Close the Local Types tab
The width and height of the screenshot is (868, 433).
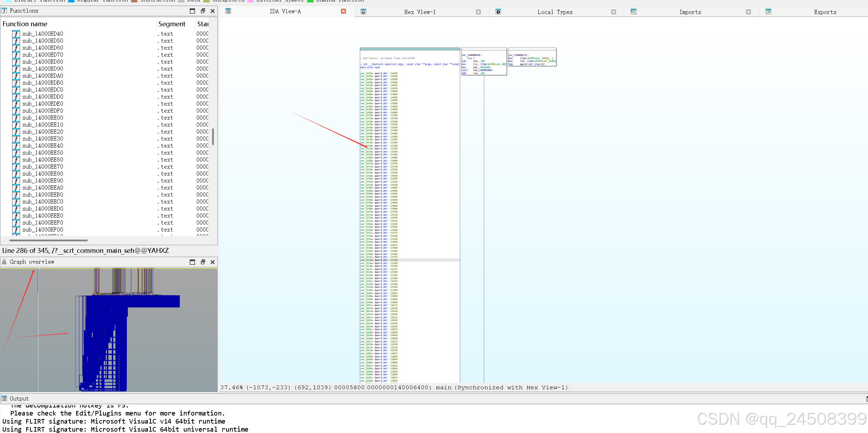pyautogui.click(x=613, y=12)
